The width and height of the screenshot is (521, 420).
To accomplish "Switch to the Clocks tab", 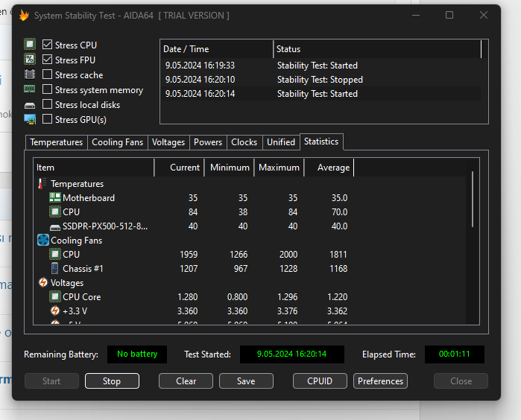I will 244,142.
